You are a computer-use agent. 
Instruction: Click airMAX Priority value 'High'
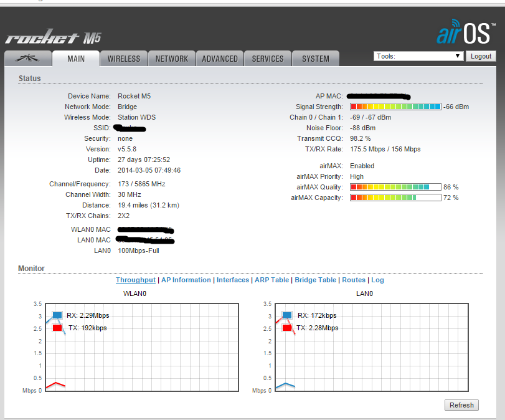(357, 176)
